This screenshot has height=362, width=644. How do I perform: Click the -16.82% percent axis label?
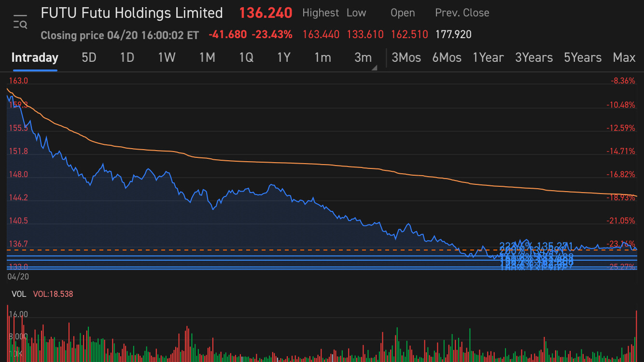pyautogui.click(x=621, y=174)
